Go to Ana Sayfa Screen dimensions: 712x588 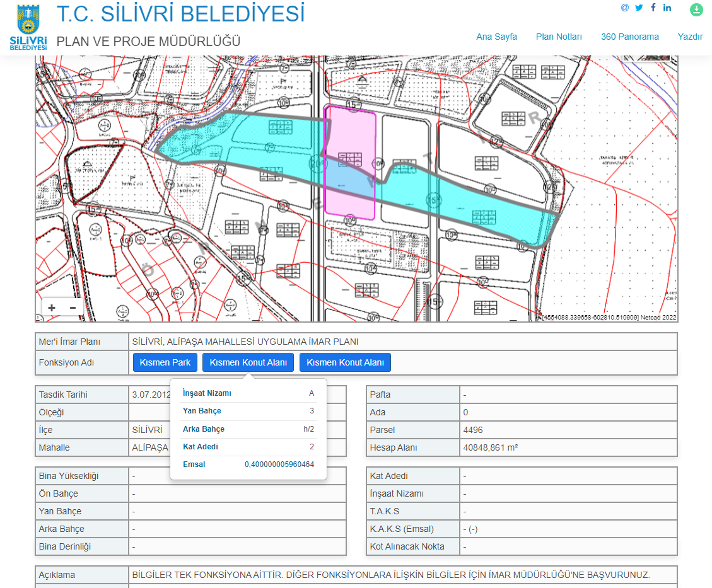(496, 37)
